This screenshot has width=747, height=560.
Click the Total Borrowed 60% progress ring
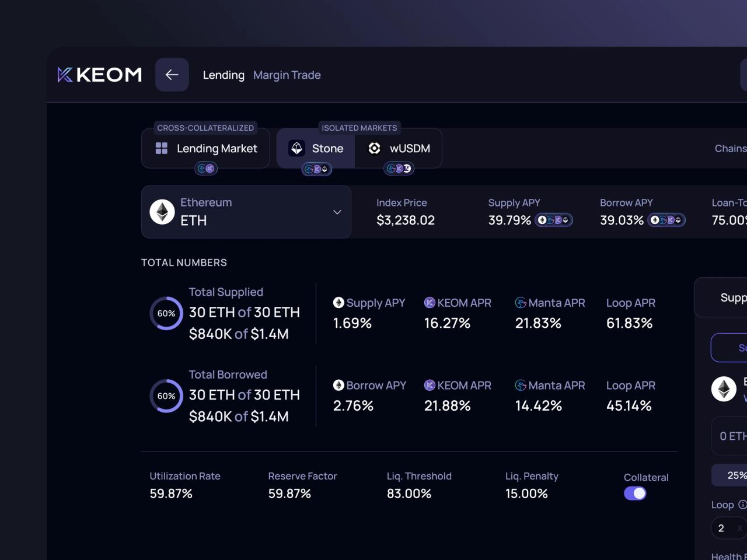(166, 396)
